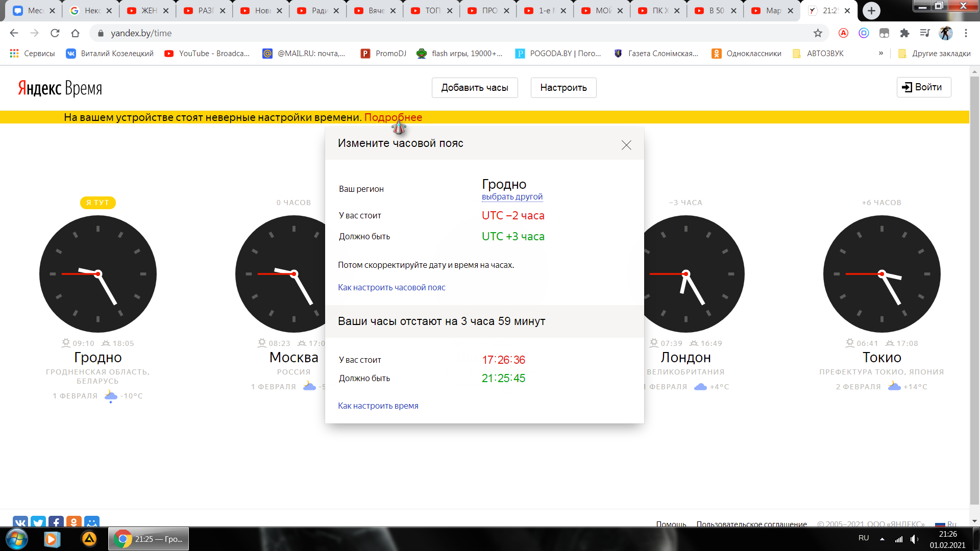The height and width of the screenshot is (551, 980).
Task: Switch to the В 50 YouTube tab
Action: (716, 11)
